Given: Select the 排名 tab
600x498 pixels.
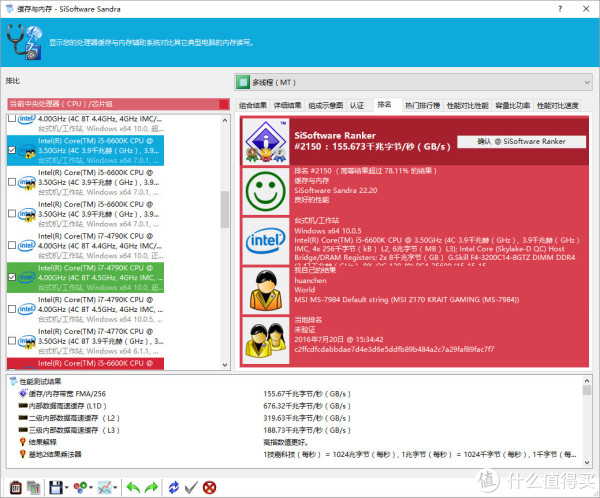Looking at the screenshot, I should click(385, 104).
